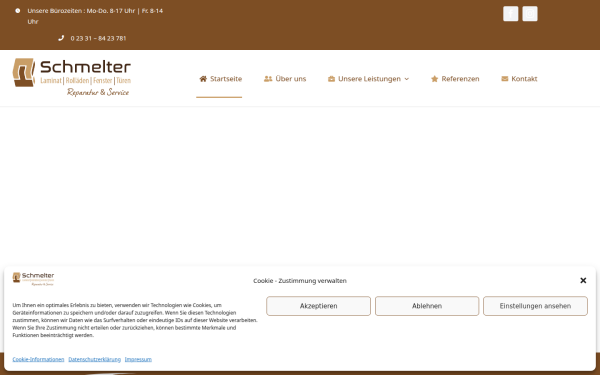Open the Cookie-Informationen link
Screen dimensions: 600x375
[38, 359]
